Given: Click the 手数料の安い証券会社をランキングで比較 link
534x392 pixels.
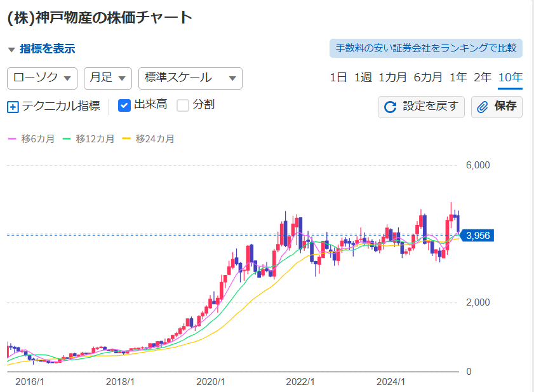Looking at the screenshot, I should [425, 48].
